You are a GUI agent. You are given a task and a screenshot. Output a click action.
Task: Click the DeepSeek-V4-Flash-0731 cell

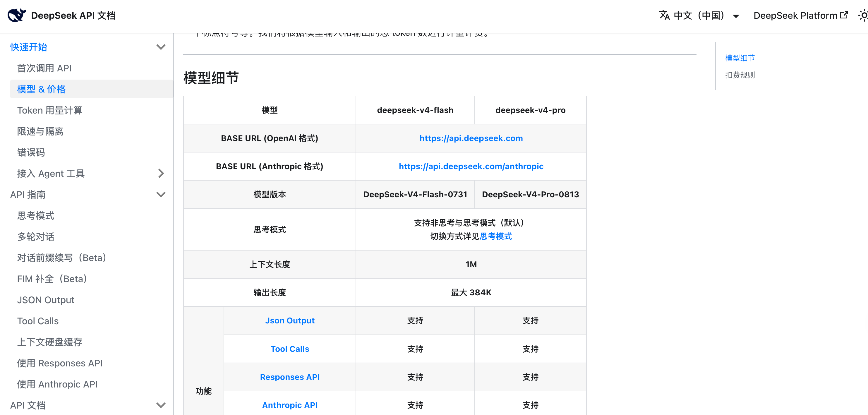pyautogui.click(x=415, y=194)
